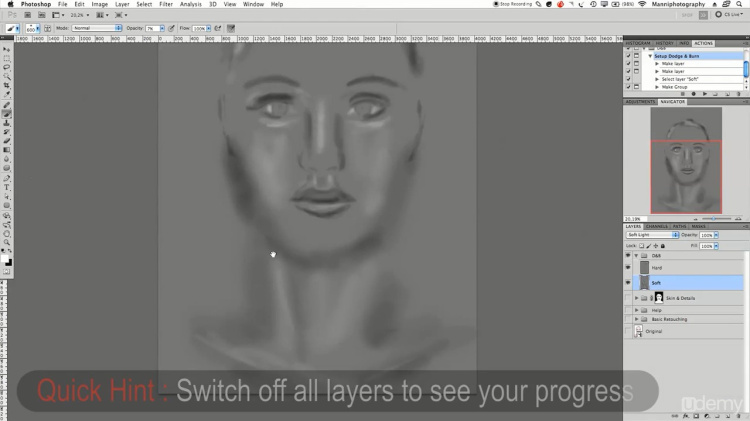
Task: Hide the D&B group layer
Action: click(628, 255)
